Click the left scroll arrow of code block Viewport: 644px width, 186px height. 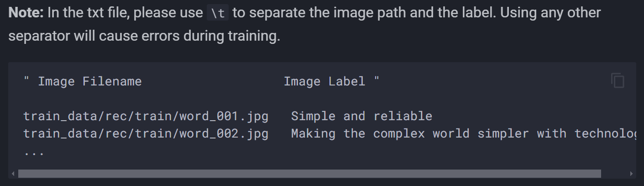point(13,174)
